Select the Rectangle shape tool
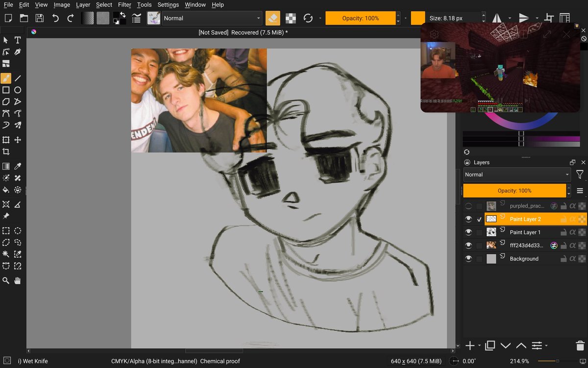This screenshot has height=368, width=588. (6, 90)
